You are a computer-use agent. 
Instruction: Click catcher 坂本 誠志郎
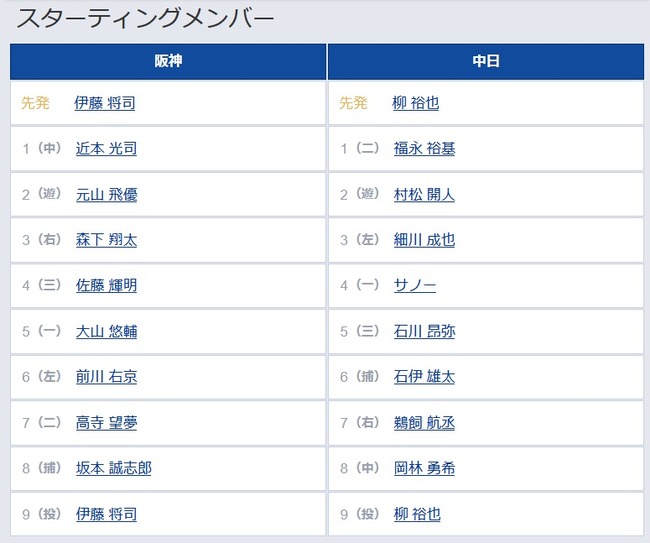114,468
